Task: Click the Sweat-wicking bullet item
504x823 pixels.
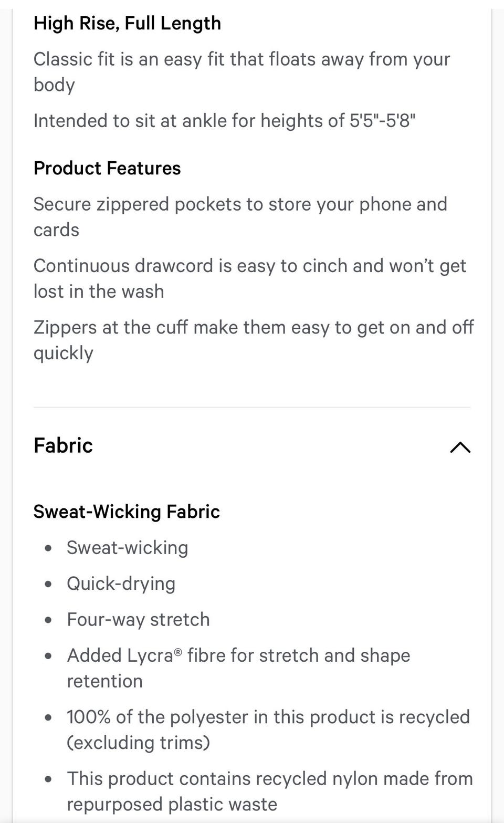Action: pos(127,548)
